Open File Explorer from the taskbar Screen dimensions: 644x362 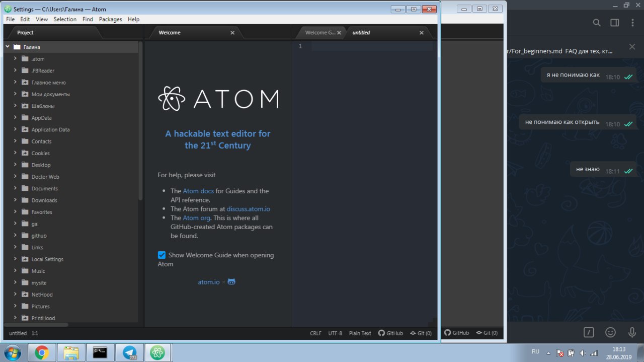[x=71, y=353]
